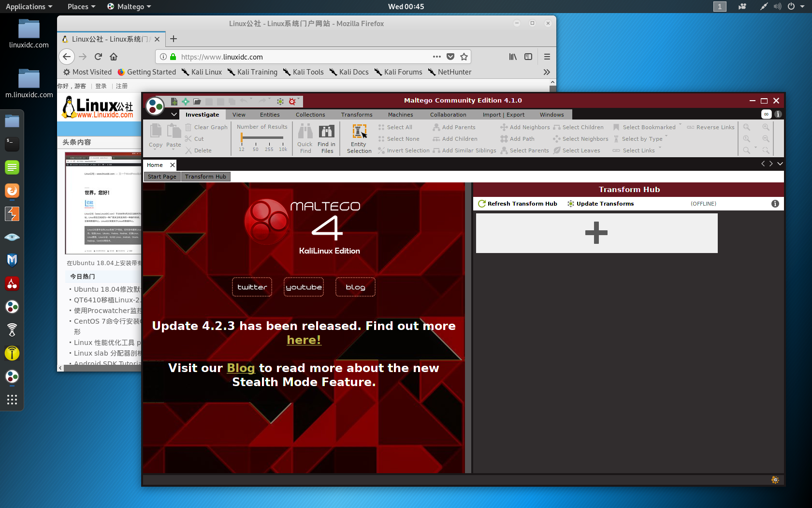The height and width of the screenshot is (508, 812).
Task: Toggle Firefox sidebar view
Action: [x=528, y=57]
